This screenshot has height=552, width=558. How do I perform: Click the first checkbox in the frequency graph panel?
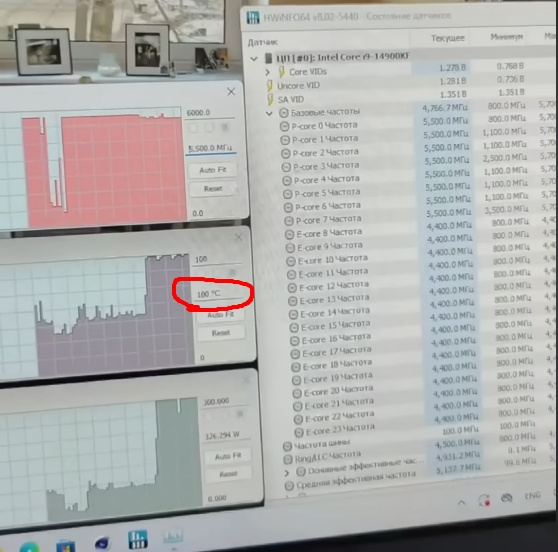193,128
